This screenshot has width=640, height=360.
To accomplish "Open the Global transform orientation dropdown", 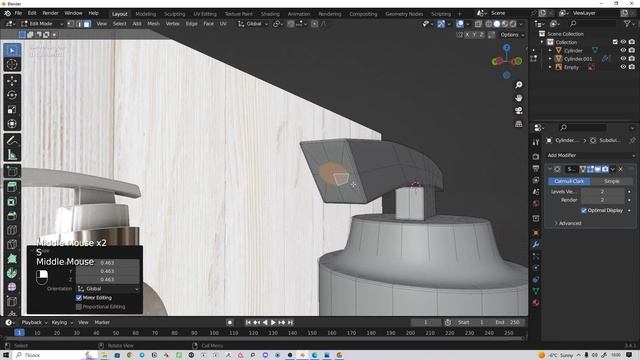I will click(253, 24).
